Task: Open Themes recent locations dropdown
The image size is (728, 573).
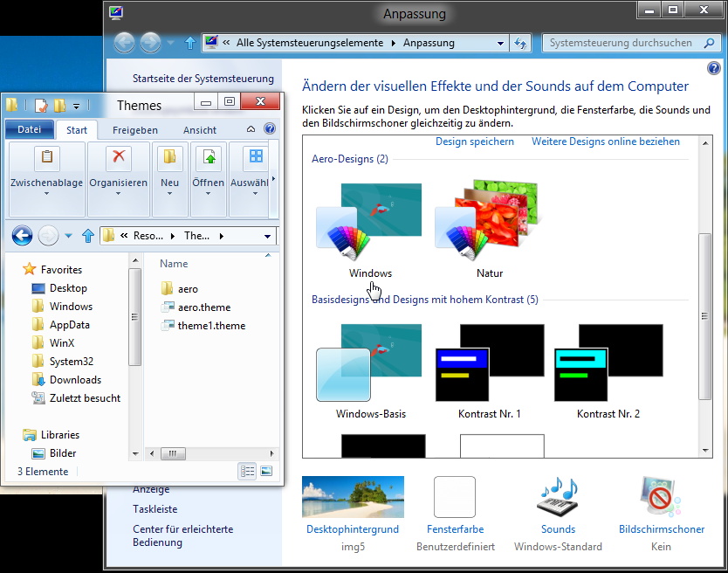Action: 68,236
